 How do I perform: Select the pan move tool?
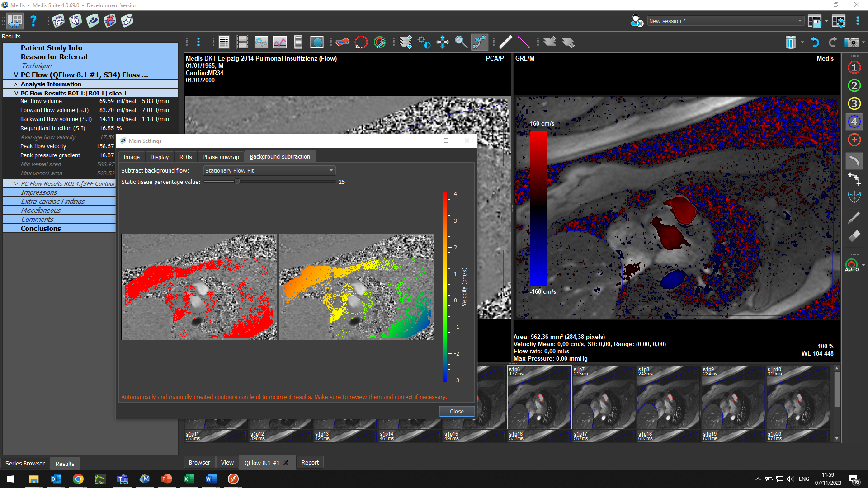(442, 42)
